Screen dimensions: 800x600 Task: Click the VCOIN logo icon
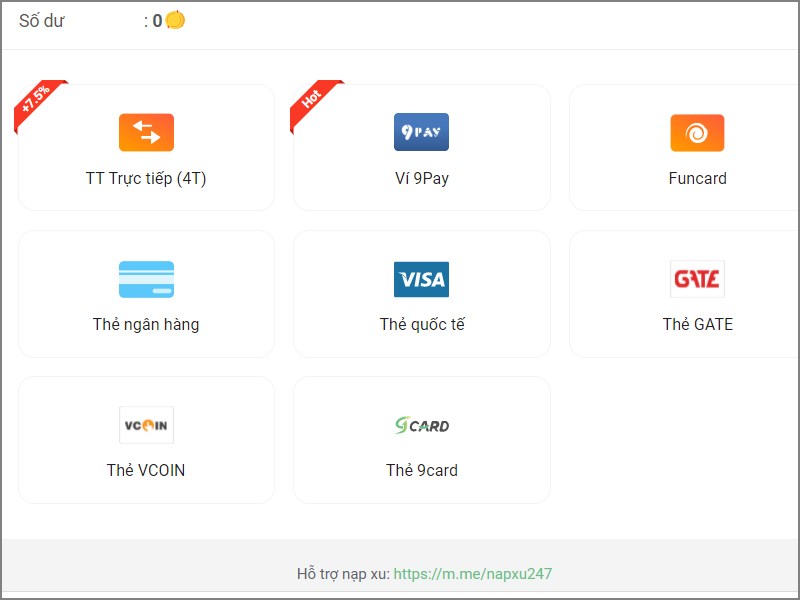click(146, 425)
